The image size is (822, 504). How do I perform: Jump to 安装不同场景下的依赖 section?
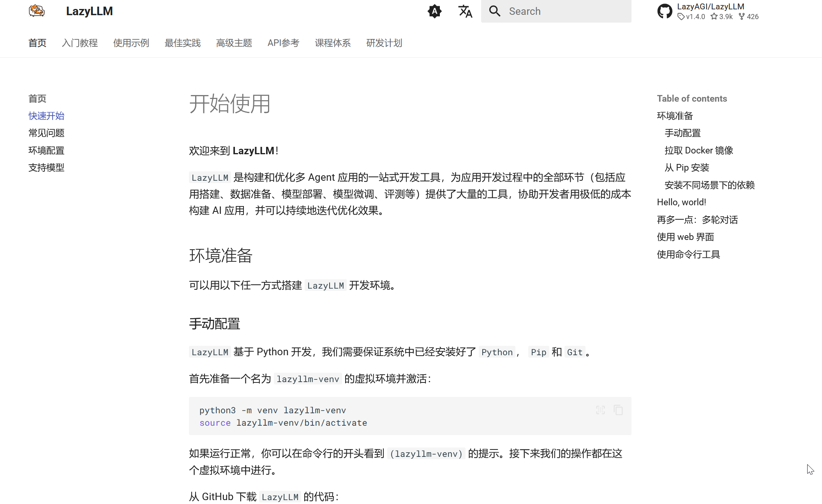[710, 185]
